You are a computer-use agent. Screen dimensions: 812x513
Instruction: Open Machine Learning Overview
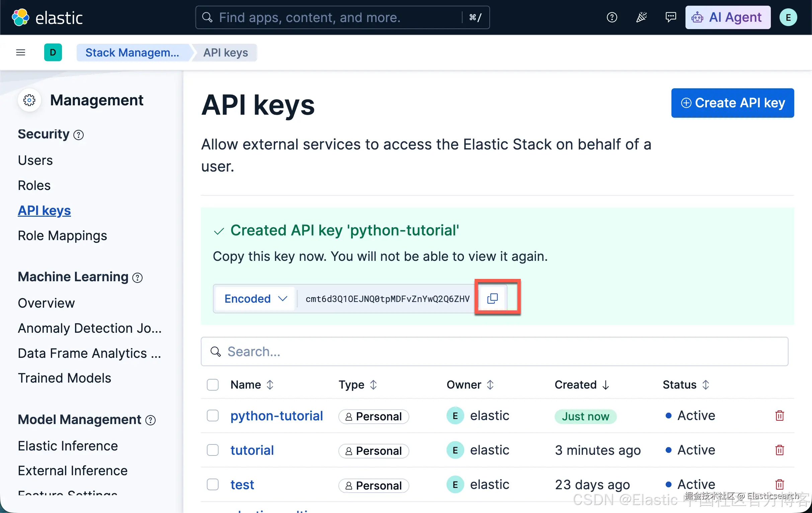(x=46, y=303)
